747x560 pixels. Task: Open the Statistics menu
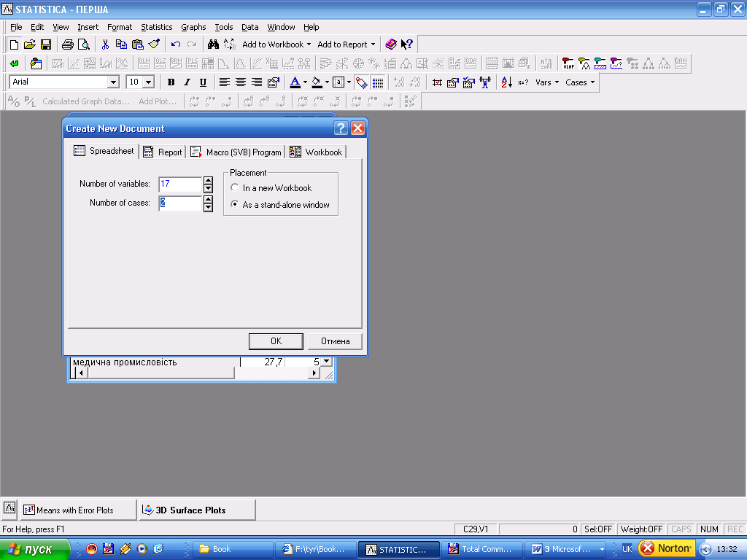156,27
